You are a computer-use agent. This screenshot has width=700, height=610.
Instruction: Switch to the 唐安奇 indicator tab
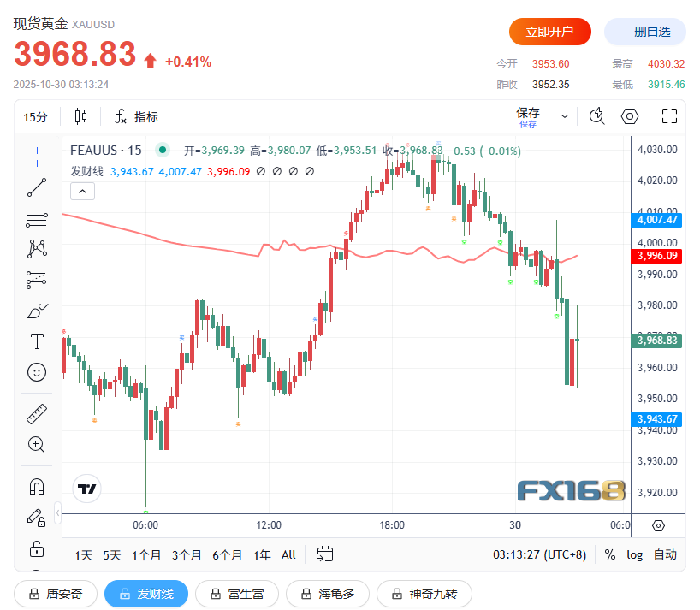[56, 594]
